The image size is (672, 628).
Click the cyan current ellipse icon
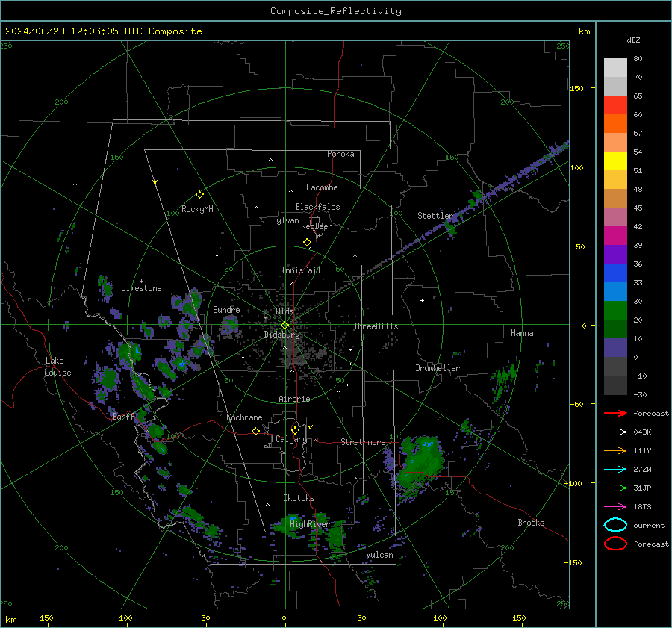[x=615, y=525]
